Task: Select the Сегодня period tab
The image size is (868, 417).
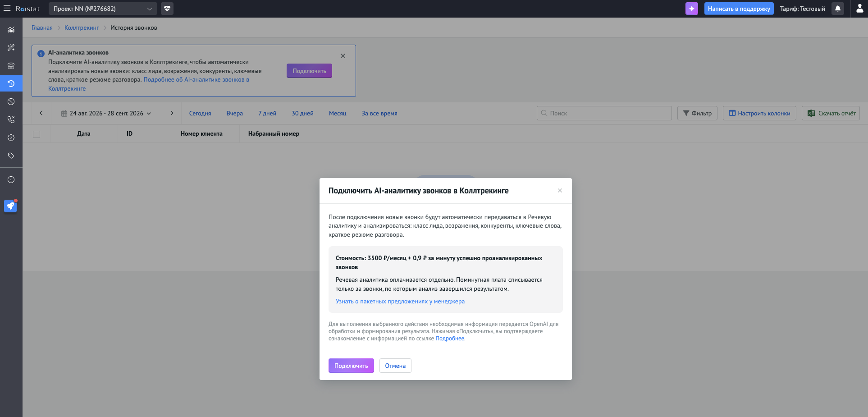Action: 200,114
